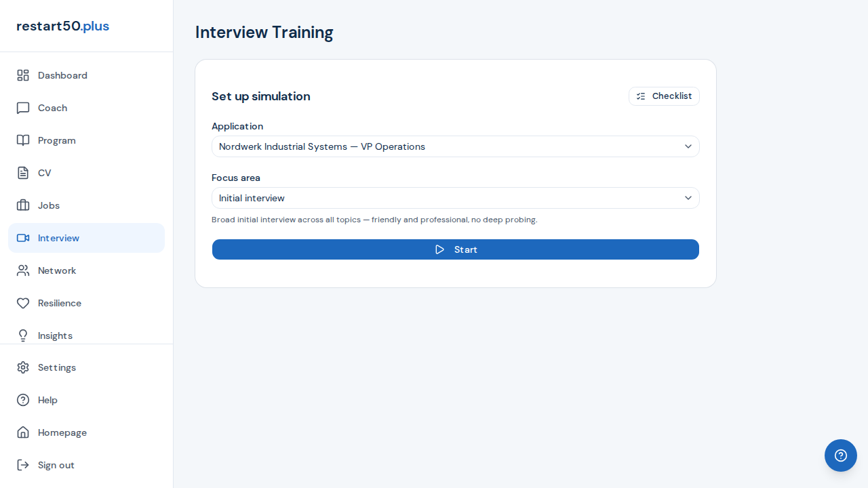Click the Broad initial interview description text
Viewport: 868px width, 488px height.
(x=374, y=220)
